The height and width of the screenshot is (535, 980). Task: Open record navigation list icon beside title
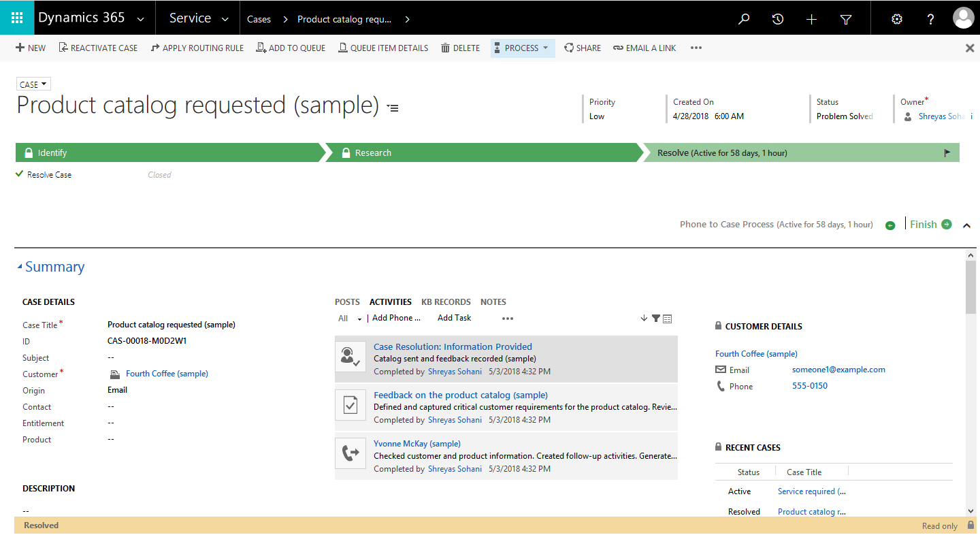click(393, 108)
